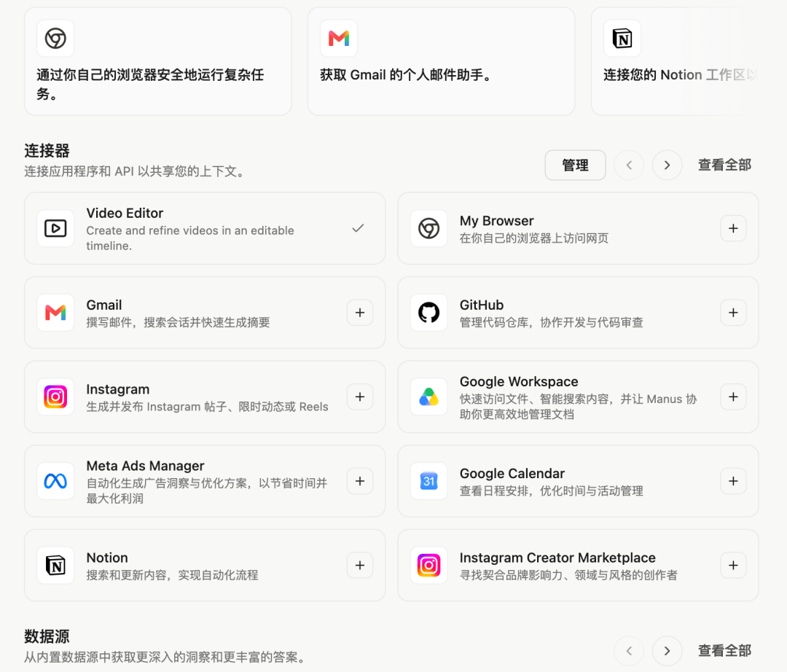The width and height of the screenshot is (787, 672).
Task: Select the Google Workspace title text
Action: pyautogui.click(x=519, y=381)
